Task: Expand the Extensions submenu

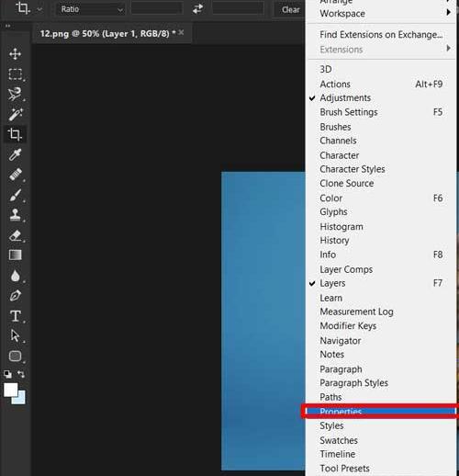Action: [381, 49]
